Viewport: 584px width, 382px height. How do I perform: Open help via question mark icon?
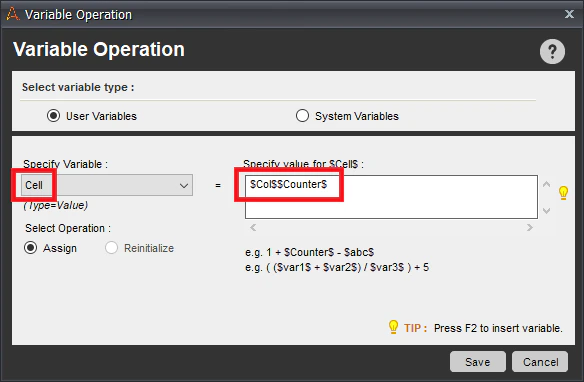552,51
